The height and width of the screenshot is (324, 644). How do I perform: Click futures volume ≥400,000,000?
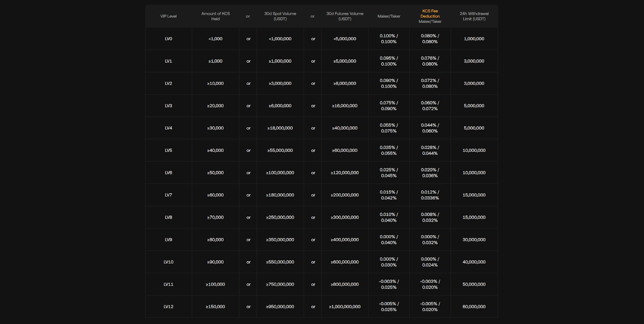click(x=345, y=240)
